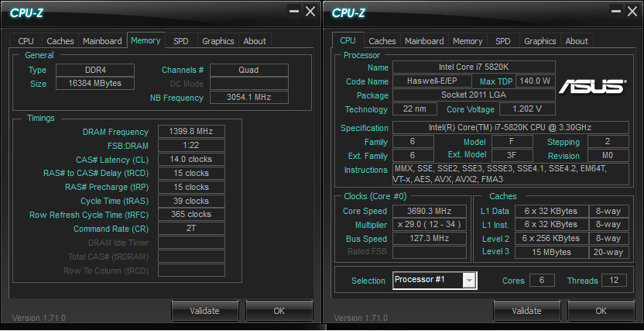Open About tab in right CPU-Z window
This screenshot has width=644, height=331.
tap(577, 41)
